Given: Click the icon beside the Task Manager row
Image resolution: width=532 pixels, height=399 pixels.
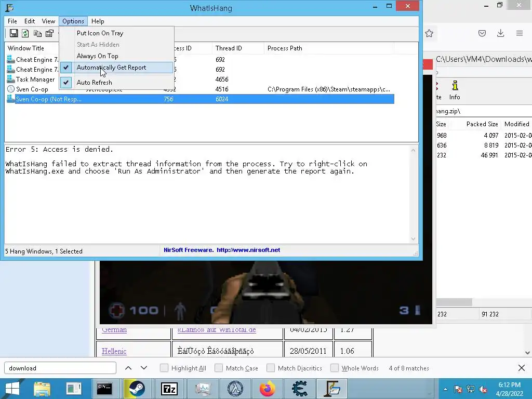Looking at the screenshot, I should pos(11,79).
